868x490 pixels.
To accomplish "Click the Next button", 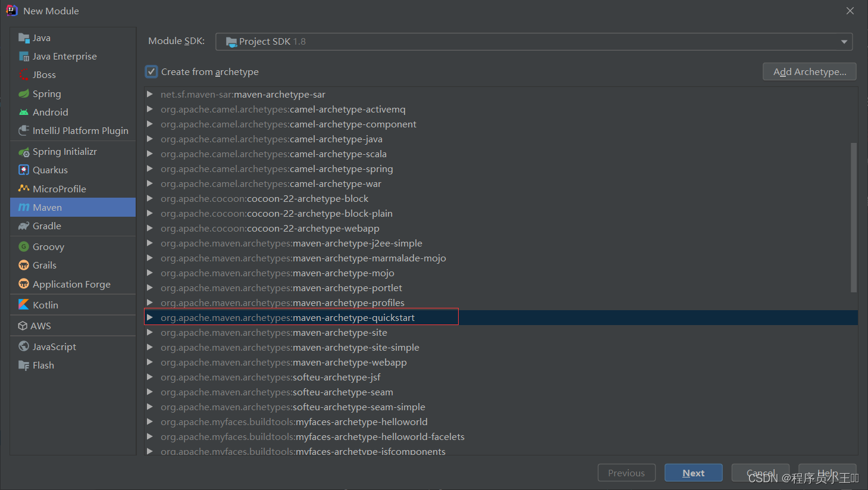I will (694, 473).
